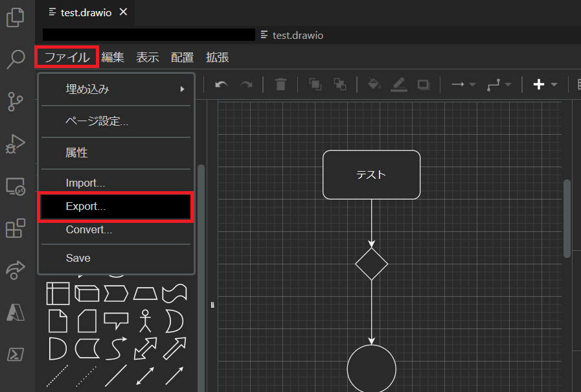The height and width of the screenshot is (392, 581).
Task: Open the Run and Debug view
Action: (16, 144)
